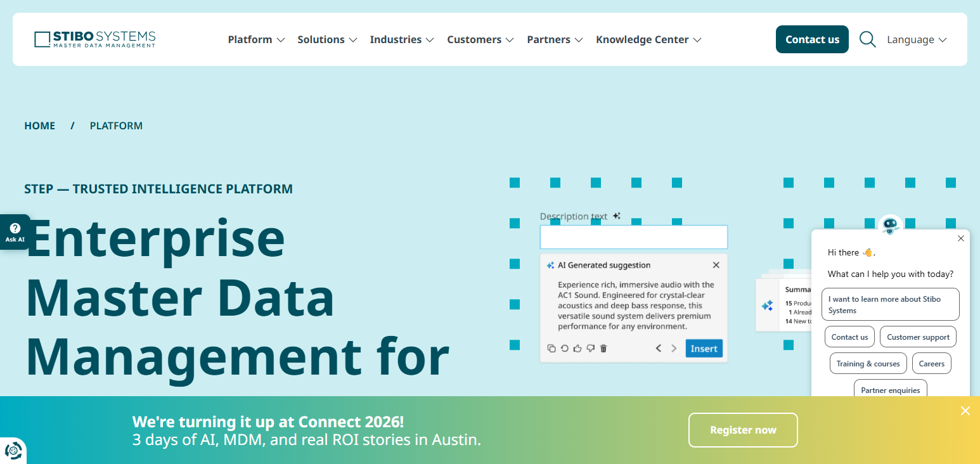The width and height of the screenshot is (980, 464).
Task: Choose Careers in the chatbot
Action: pos(931,363)
